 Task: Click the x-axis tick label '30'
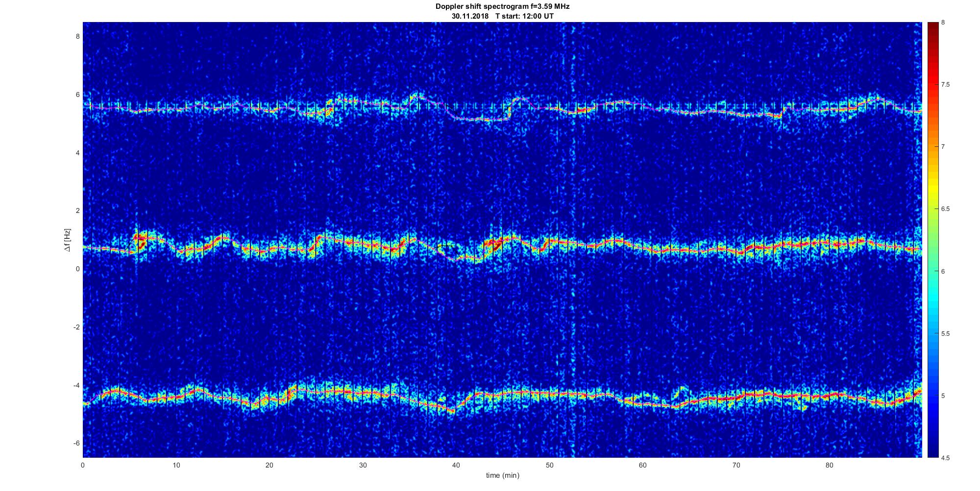pyautogui.click(x=363, y=465)
